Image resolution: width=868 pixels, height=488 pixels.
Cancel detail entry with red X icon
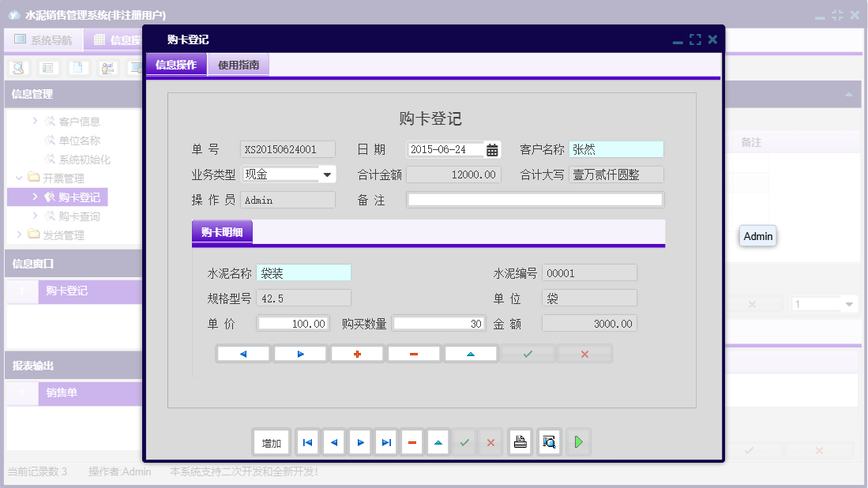[584, 353]
